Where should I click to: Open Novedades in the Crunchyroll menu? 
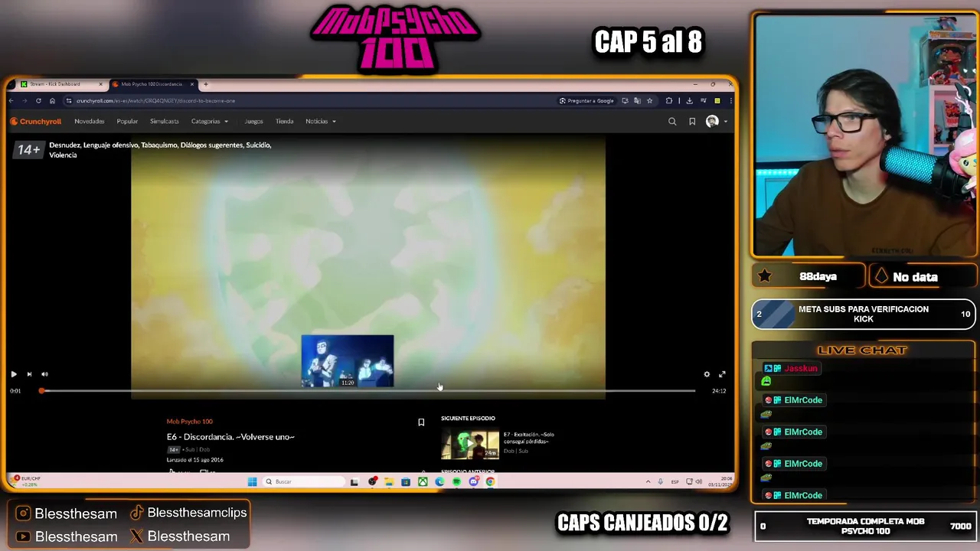[90, 121]
